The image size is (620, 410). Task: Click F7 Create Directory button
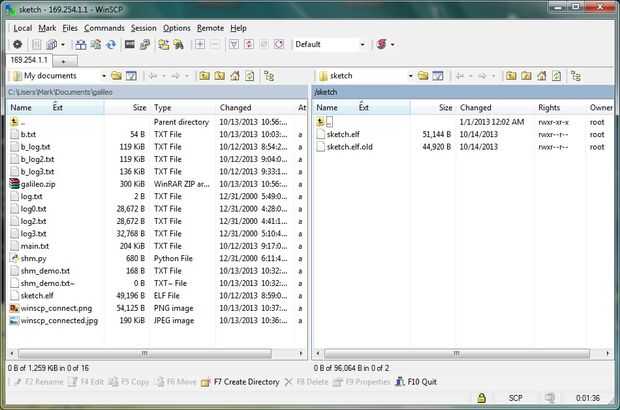tap(240, 382)
